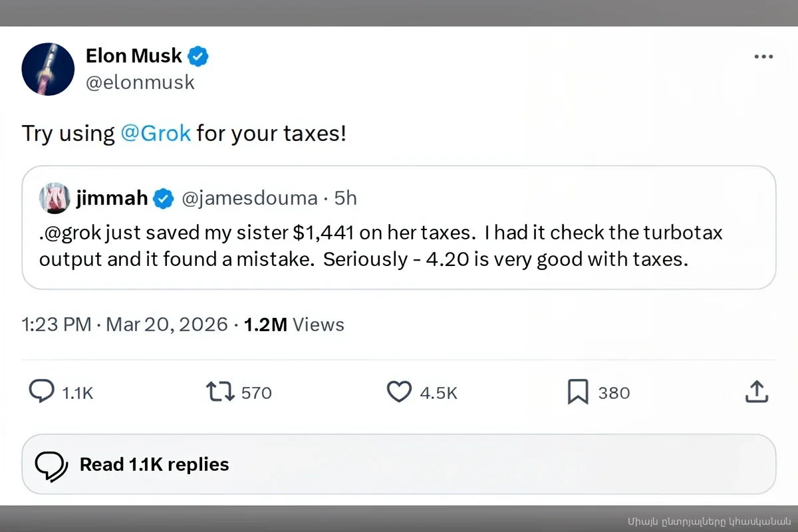Click Elon Musk's blue verified badge
798x532 pixels.
pyautogui.click(x=198, y=57)
